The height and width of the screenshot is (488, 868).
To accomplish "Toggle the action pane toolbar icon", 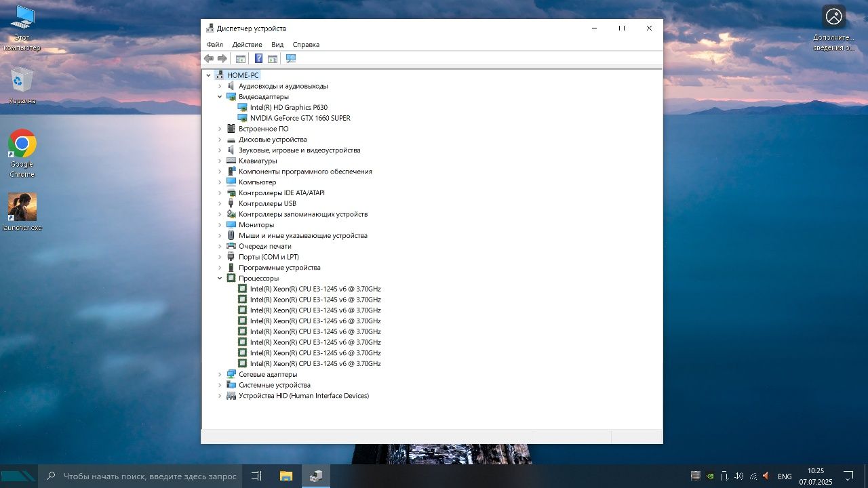I will pyautogui.click(x=273, y=58).
